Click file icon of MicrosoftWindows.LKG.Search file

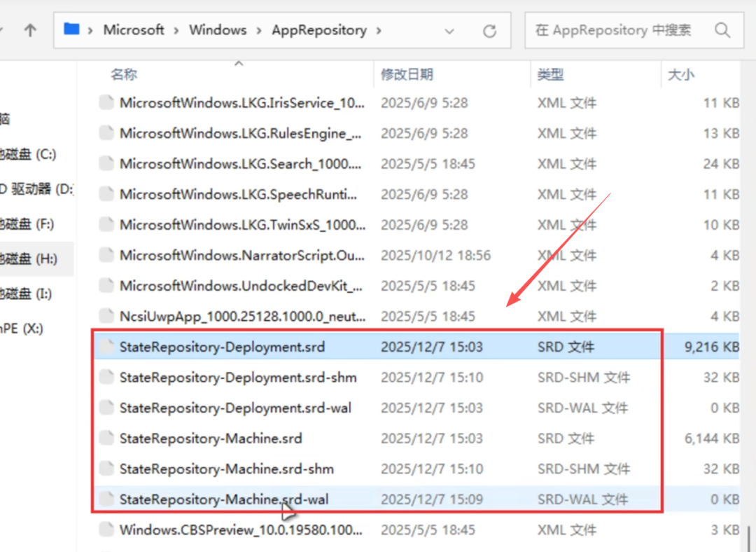[x=106, y=164]
